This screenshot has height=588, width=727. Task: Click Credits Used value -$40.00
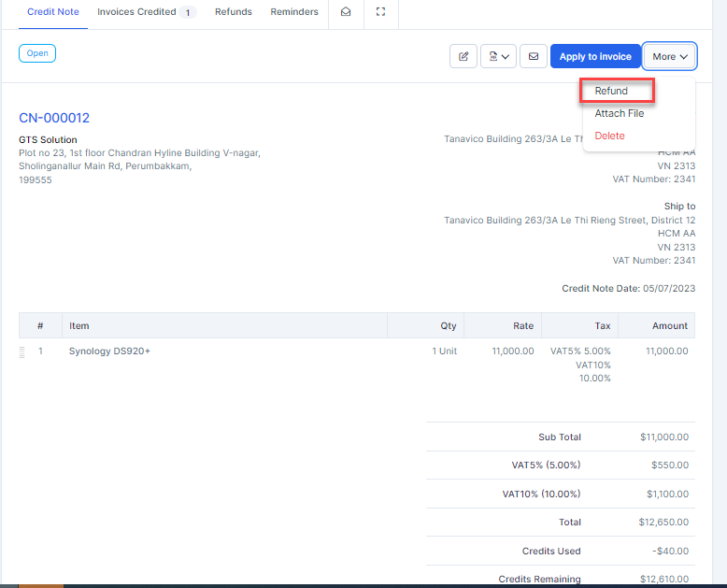(670, 551)
